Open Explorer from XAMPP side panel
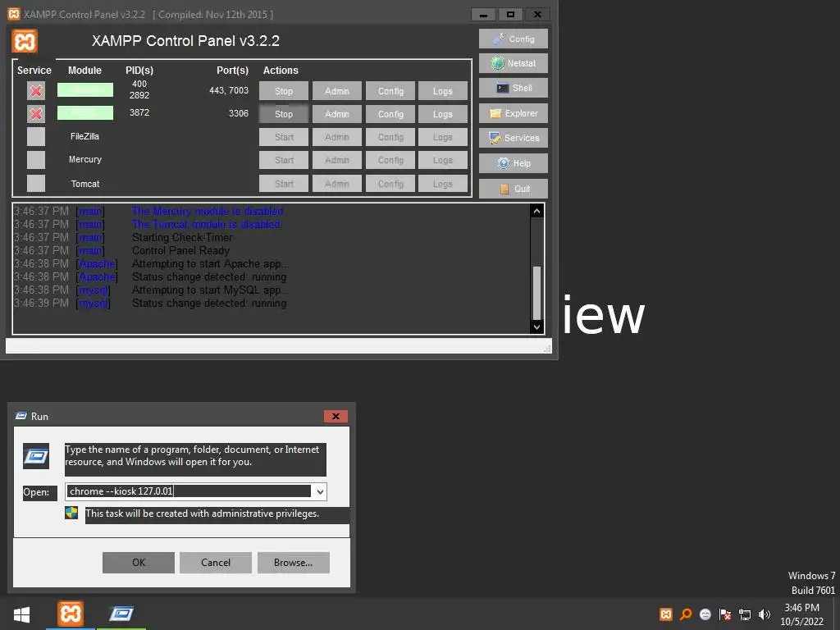 [x=514, y=113]
